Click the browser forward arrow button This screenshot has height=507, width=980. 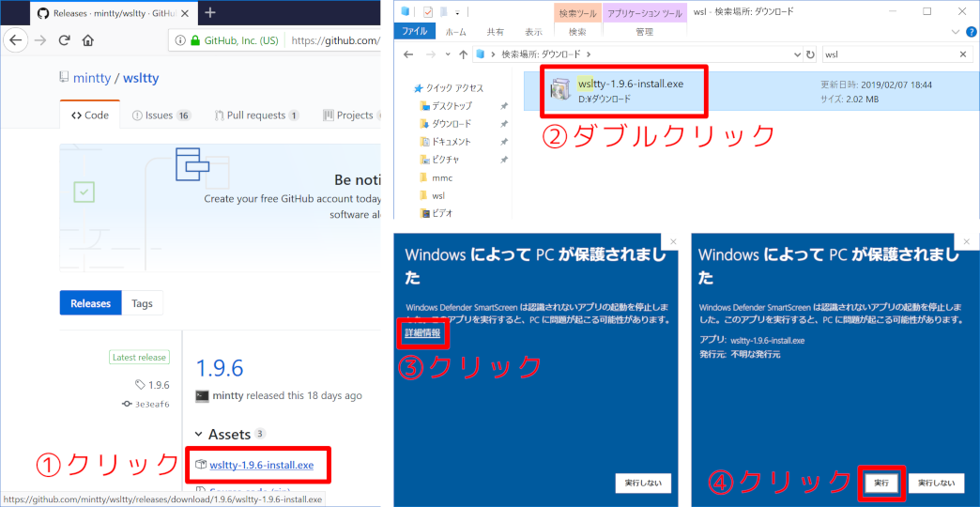tap(40, 40)
